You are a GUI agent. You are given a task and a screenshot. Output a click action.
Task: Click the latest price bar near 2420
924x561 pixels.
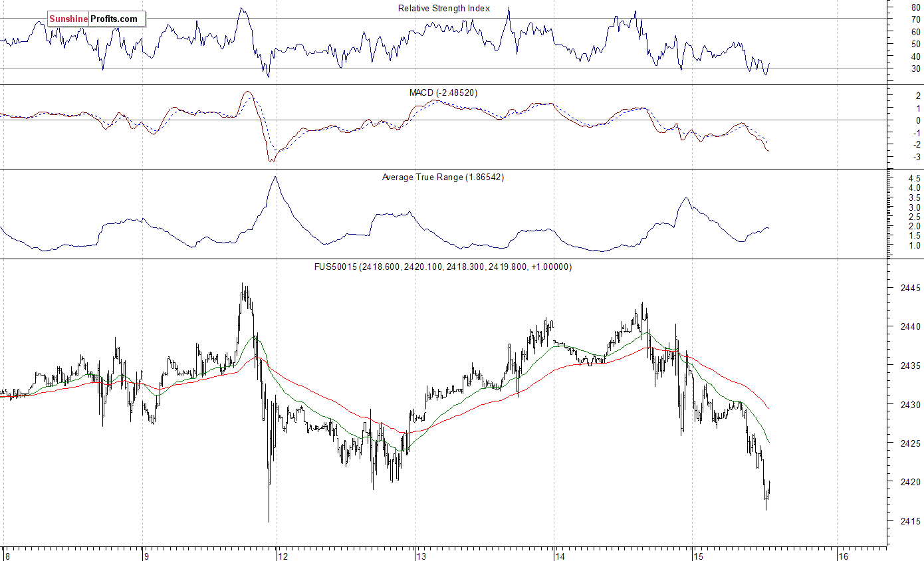click(768, 489)
